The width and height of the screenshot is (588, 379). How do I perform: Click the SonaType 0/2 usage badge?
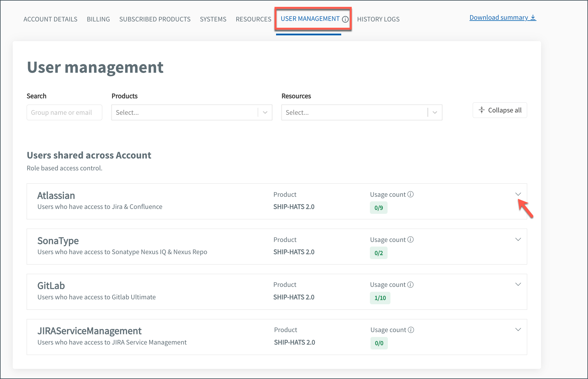379,253
